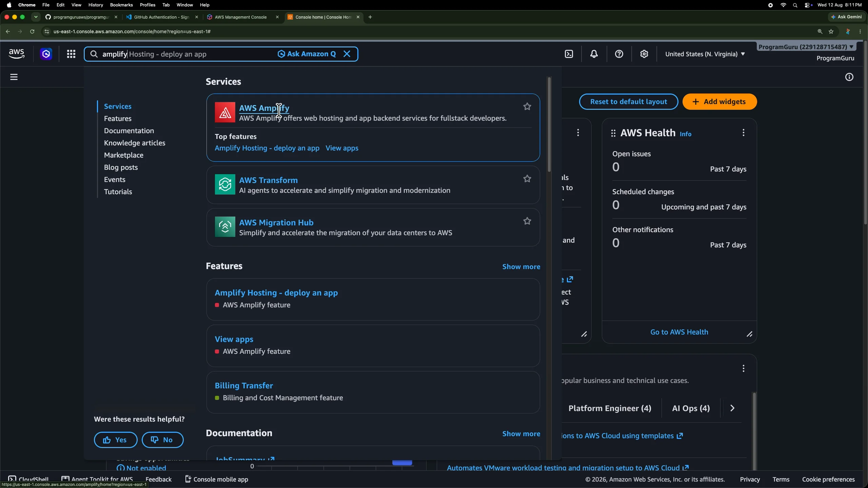Image resolution: width=868 pixels, height=488 pixels.
Task: Switch to GitHub Authentication browser tab
Action: coord(161,17)
